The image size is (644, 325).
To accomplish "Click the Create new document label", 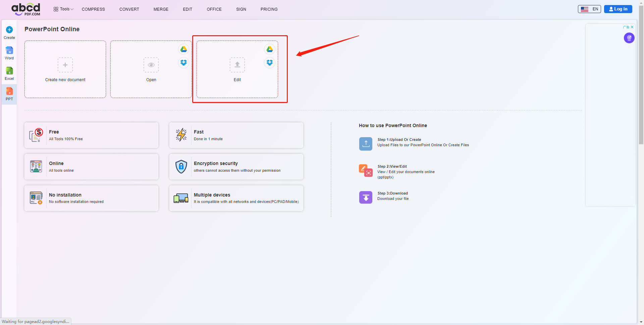I will click(65, 80).
